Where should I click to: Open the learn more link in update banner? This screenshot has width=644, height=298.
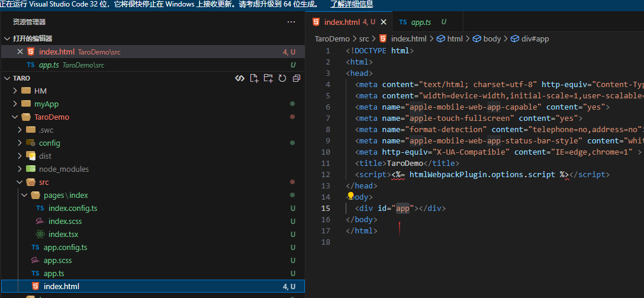coord(352,5)
